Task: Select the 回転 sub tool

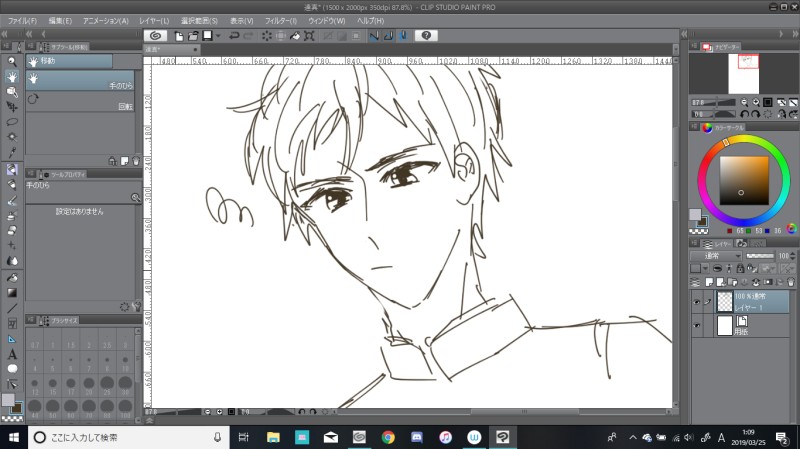Action: click(80, 102)
